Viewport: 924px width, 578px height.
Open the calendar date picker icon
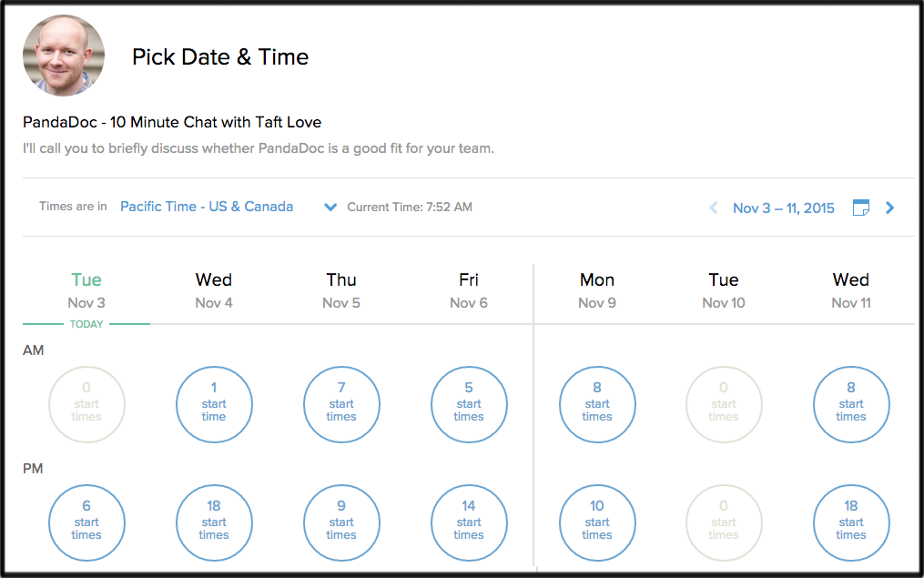pyautogui.click(x=861, y=208)
